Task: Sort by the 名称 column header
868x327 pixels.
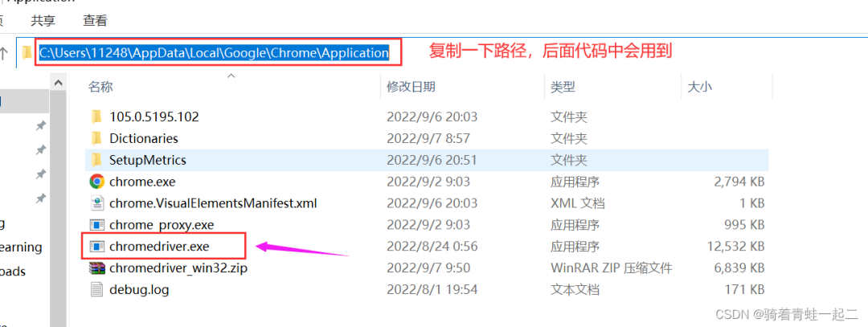Action: coord(100,86)
